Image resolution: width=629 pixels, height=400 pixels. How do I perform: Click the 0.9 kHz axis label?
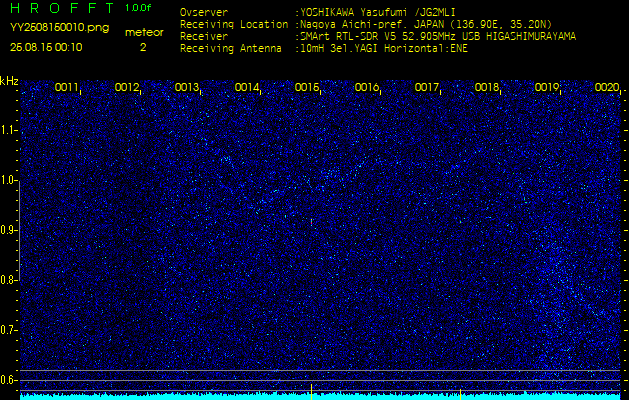coord(7,230)
